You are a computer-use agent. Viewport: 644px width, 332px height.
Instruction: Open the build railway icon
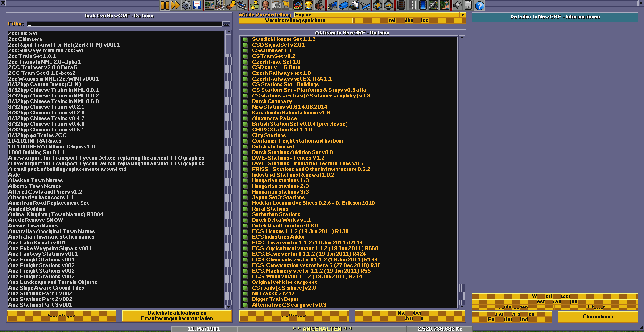(400, 5)
